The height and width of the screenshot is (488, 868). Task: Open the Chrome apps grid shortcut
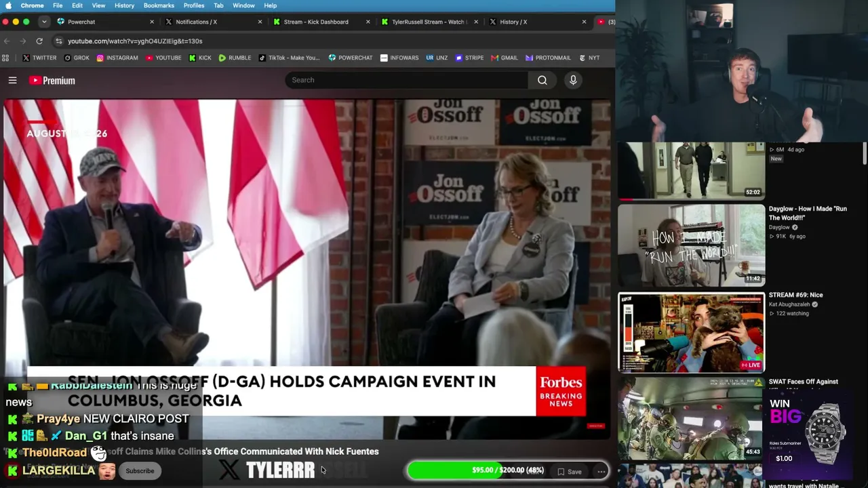click(6, 58)
